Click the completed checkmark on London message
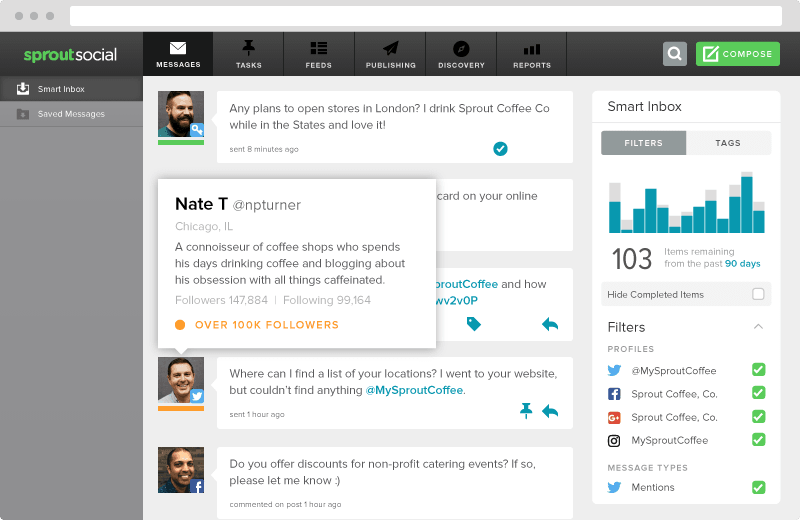The height and width of the screenshot is (520, 800). coord(501,148)
